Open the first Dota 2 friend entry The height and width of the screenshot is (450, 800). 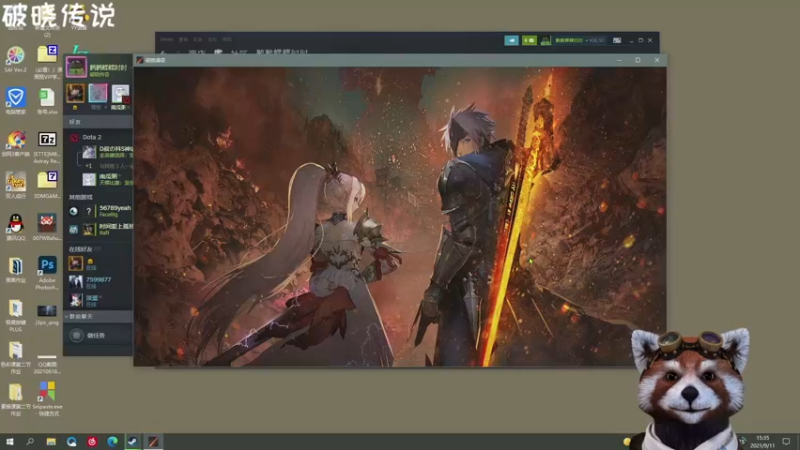coord(107,152)
